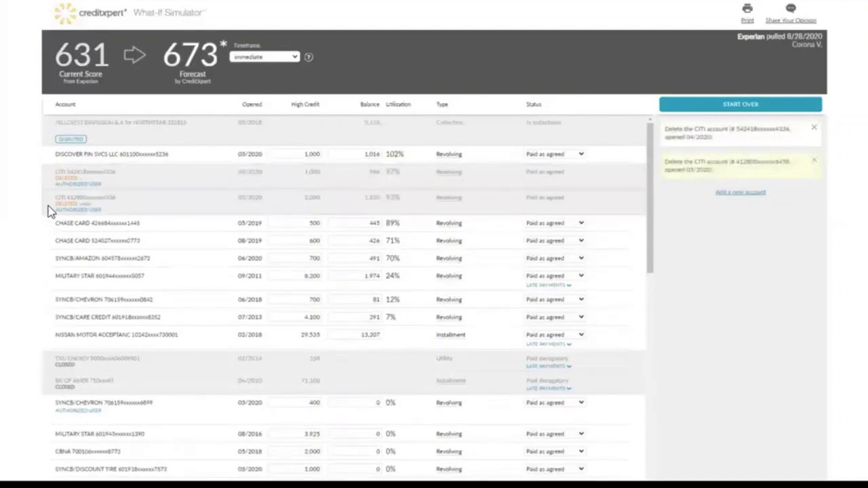Edit balance field for NISSAN MOTOR ACCEPTANC
The image size is (868, 488).
[355, 335]
